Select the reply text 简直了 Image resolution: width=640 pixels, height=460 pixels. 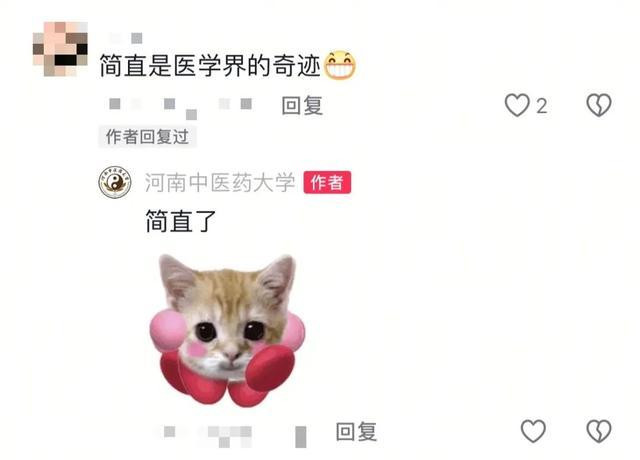[181, 221]
